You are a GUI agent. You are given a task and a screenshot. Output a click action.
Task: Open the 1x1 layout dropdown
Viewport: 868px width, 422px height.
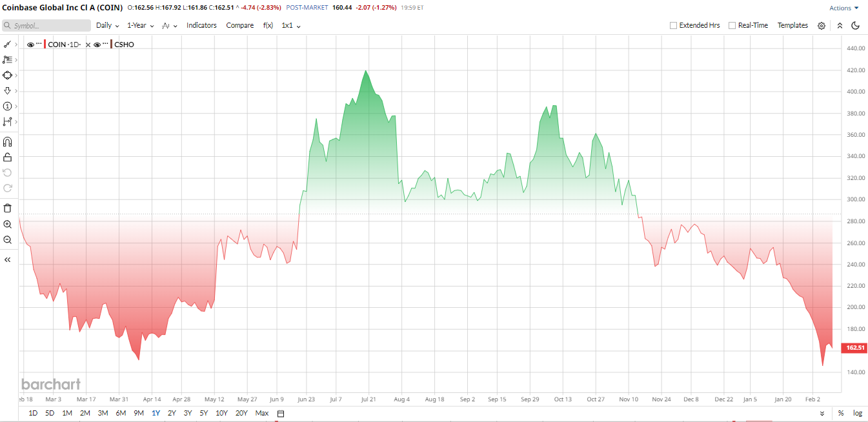(x=291, y=25)
